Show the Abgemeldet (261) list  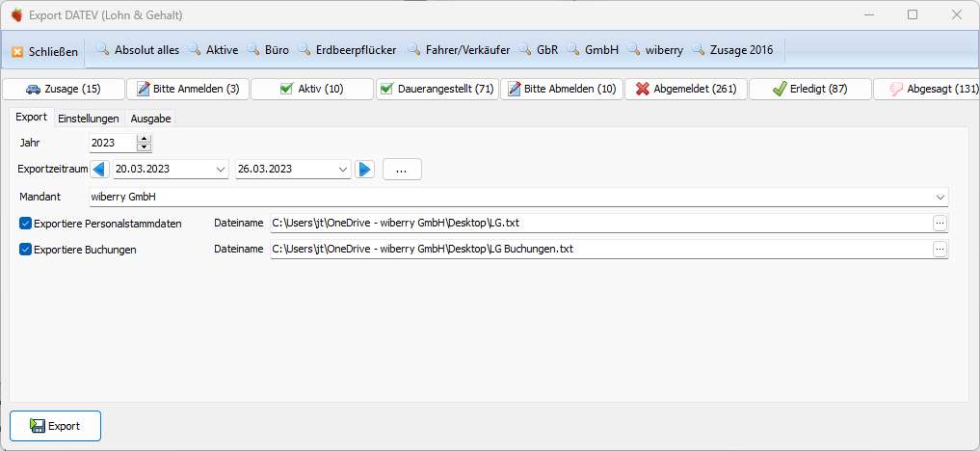pyautogui.click(x=686, y=89)
